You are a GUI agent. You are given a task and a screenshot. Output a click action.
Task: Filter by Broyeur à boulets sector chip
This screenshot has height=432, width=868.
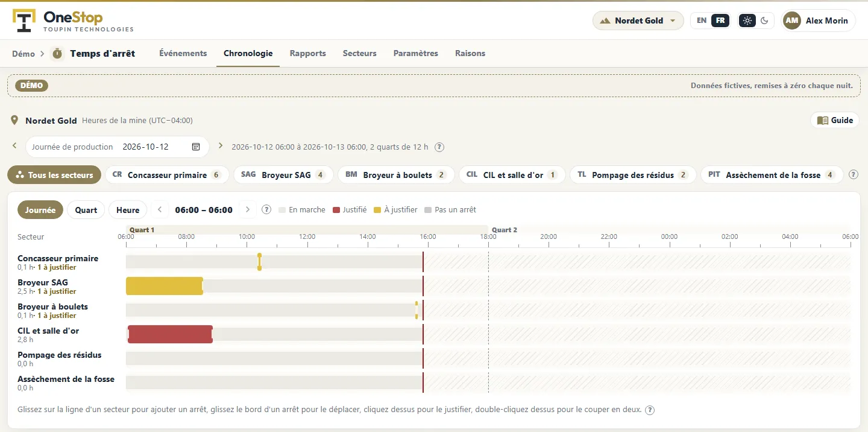[396, 175]
